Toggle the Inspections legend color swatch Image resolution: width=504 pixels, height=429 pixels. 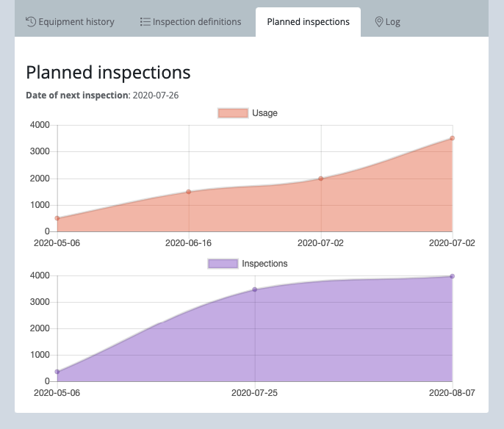[223, 264]
